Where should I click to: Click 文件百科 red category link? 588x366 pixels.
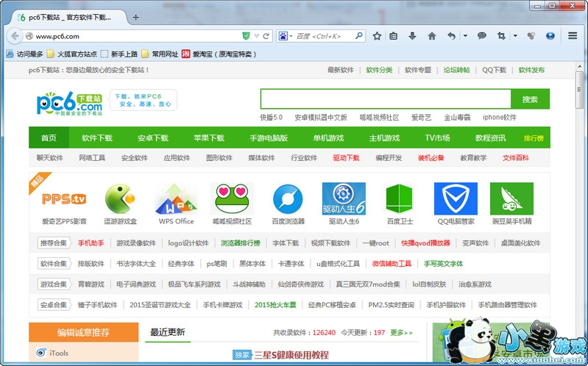tap(516, 158)
